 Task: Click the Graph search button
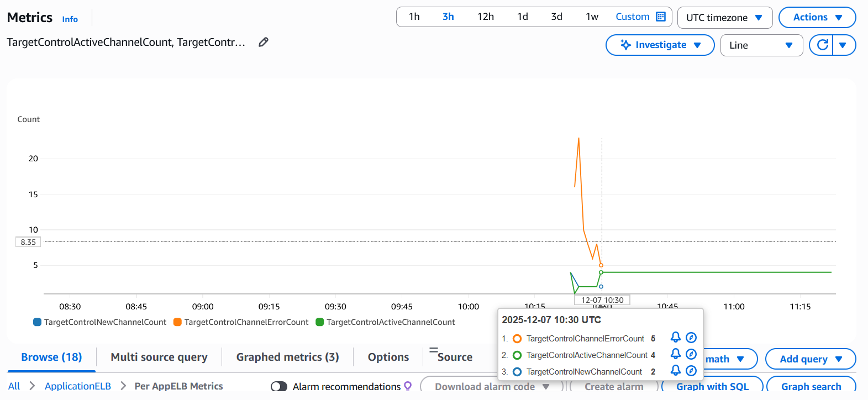[811, 386]
